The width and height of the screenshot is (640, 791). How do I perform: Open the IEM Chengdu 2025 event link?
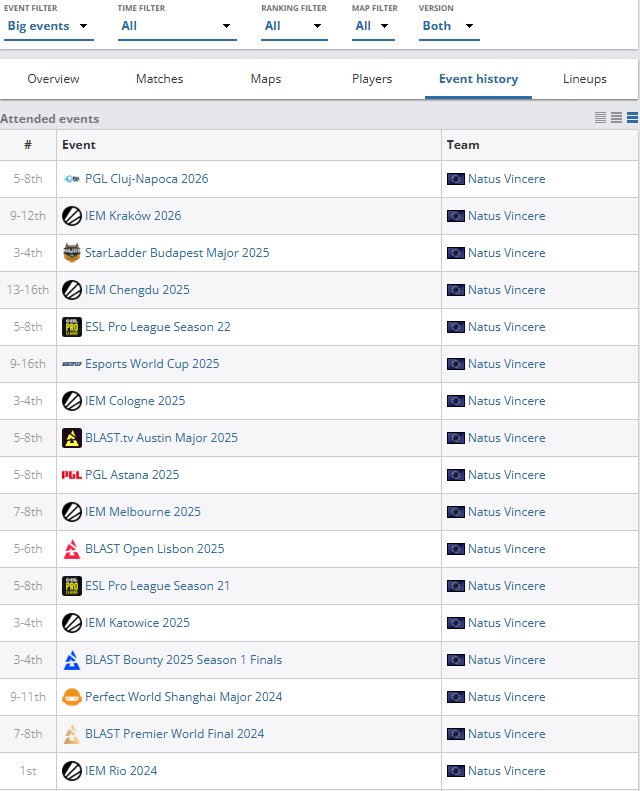pyautogui.click(x=137, y=290)
